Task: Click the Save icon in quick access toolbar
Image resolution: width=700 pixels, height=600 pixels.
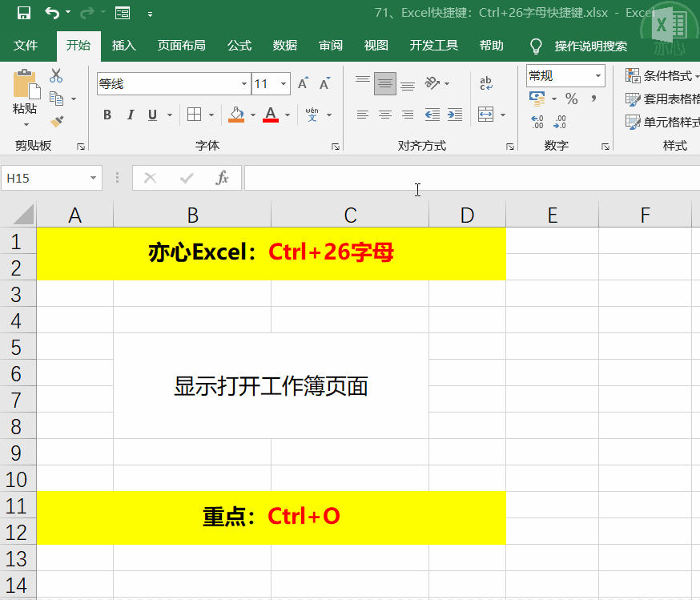Action: click(x=24, y=13)
